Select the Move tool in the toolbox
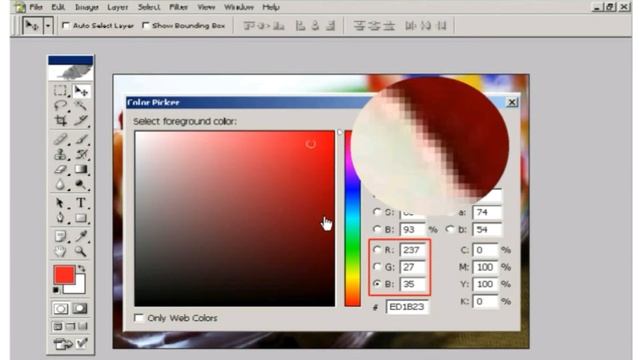This screenshot has height=360, width=640. tap(81, 90)
